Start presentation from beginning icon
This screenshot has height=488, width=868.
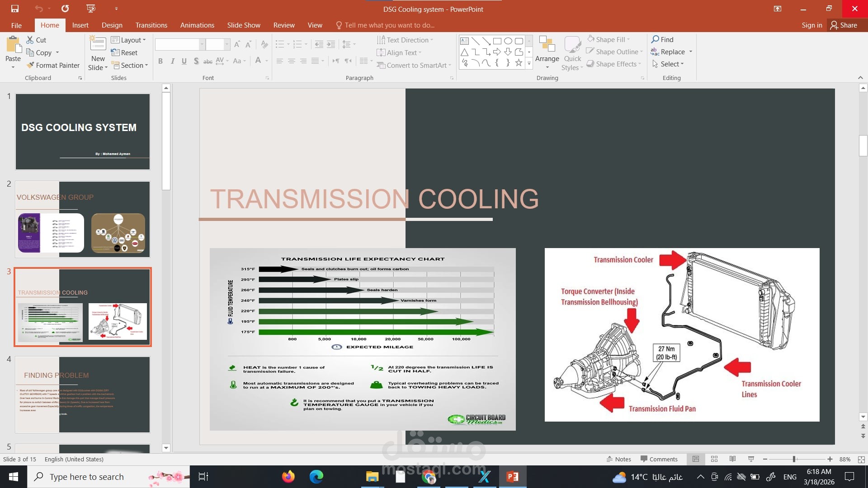(91, 9)
